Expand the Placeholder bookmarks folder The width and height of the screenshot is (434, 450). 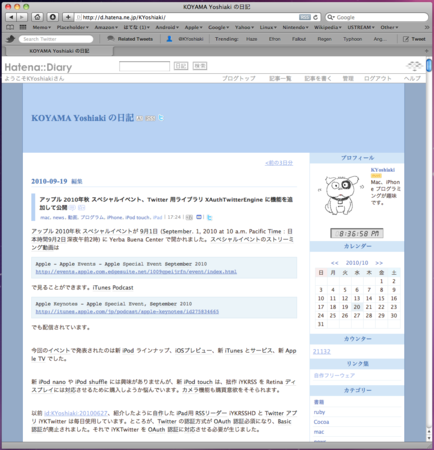pyautogui.click(x=73, y=27)
